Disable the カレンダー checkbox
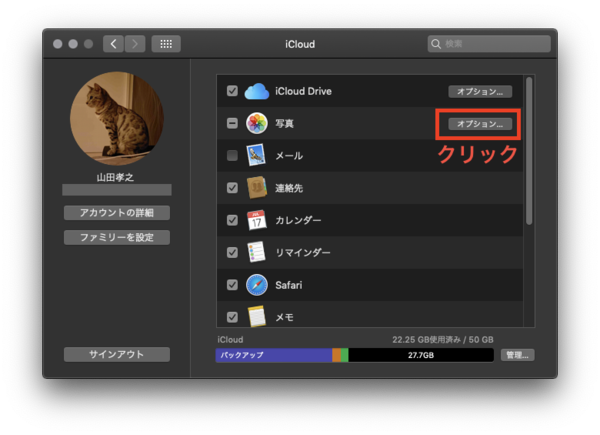 [232, 220]
